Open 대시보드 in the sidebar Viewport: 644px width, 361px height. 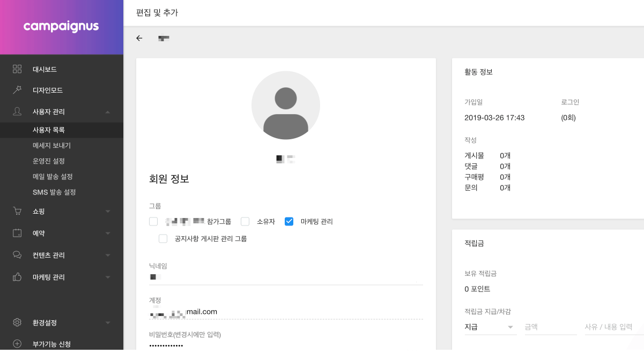45,70
